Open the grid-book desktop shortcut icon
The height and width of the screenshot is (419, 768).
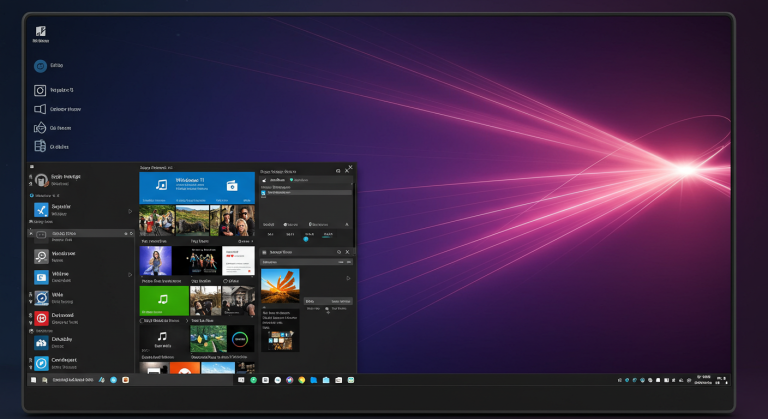(x=40, y=146)
